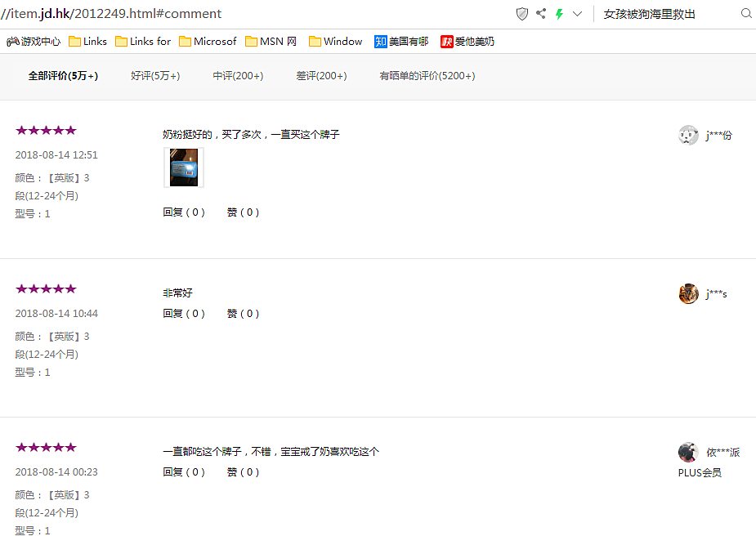Image resolution: width=756 pixels, height=545 pixels.
Task: Click the page URL in address bar
Action: [x=114, y=14]
